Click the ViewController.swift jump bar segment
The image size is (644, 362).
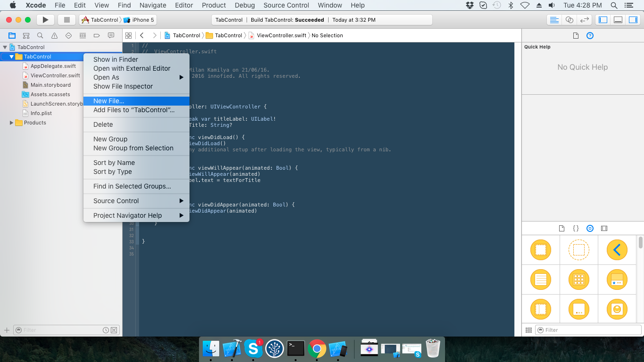point(277,35)
